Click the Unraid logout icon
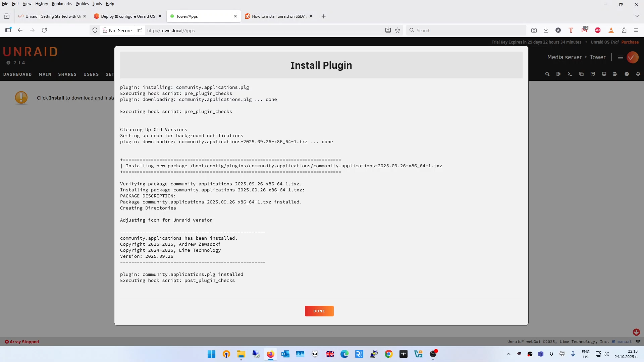 point(558,74)
